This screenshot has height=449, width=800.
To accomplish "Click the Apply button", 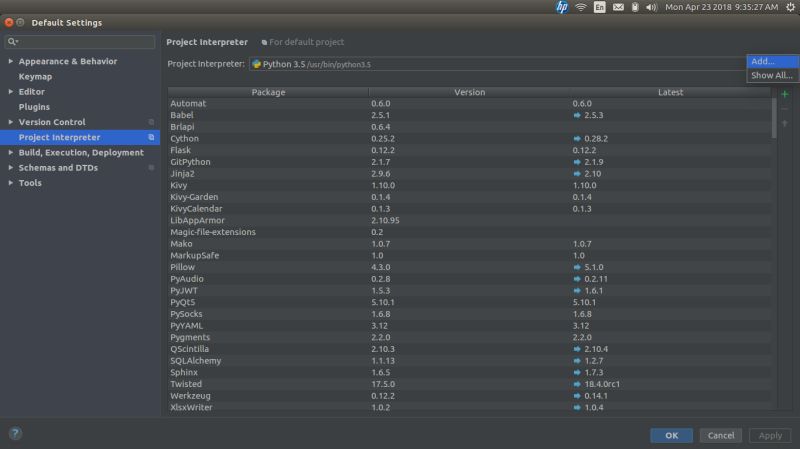I will 770,435.
